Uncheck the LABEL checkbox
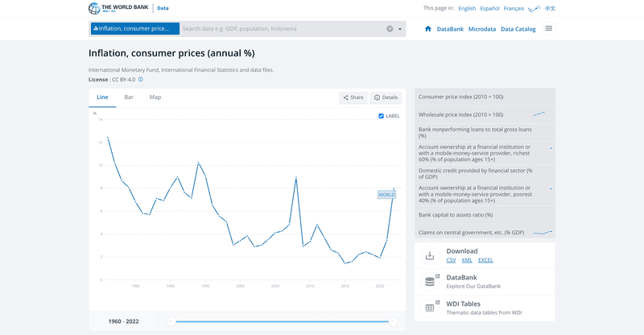This screenshot has height=335, width=644. coord(382,116)
